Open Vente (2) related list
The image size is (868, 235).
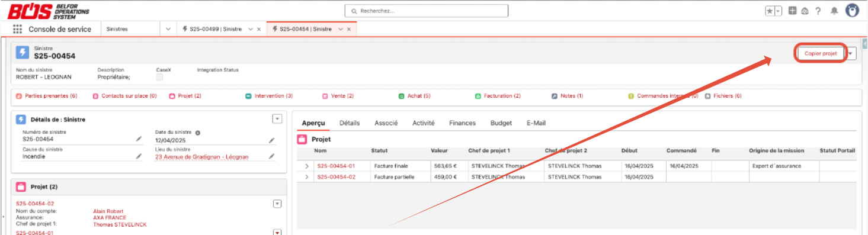(x=342, y=96)
